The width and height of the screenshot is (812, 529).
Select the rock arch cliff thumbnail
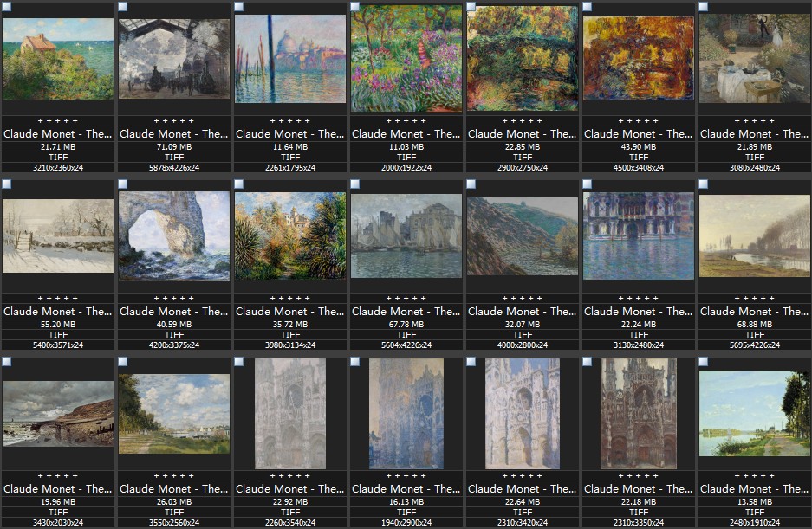[x=174, y=236]
